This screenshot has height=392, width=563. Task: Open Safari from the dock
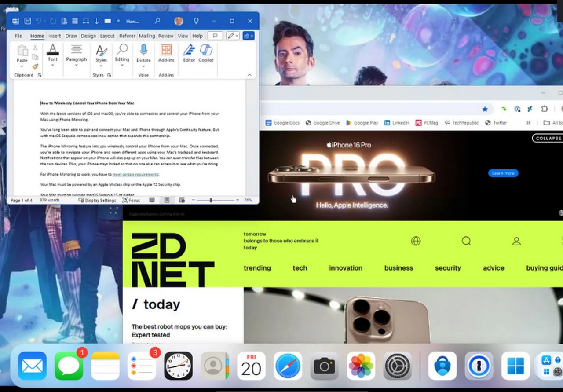[288, 366]
